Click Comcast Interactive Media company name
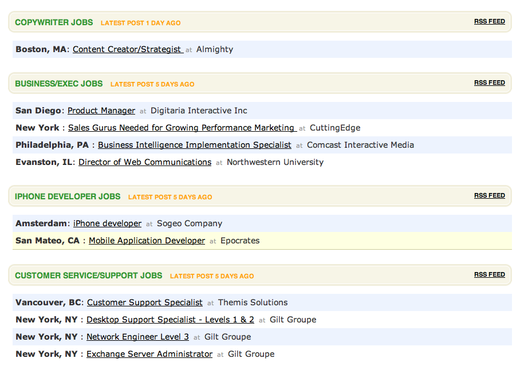This screenshot has width=520, height=370. pyautogui.click(x=360, y=145)
